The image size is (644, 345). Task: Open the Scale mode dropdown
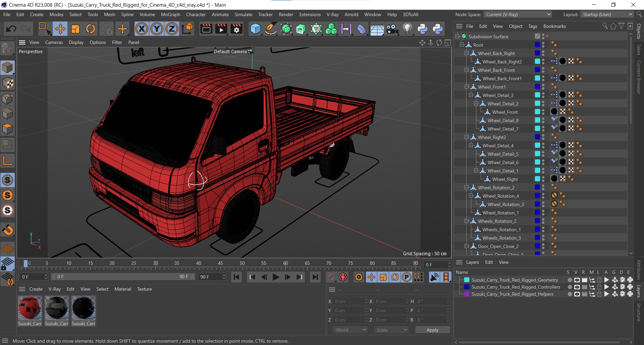coord(391,330)
